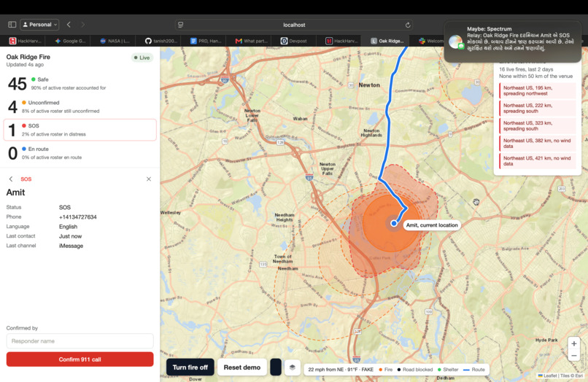Screen dimensions: 588x382
Task: Close the Amit detail panel
Action: 149,179
